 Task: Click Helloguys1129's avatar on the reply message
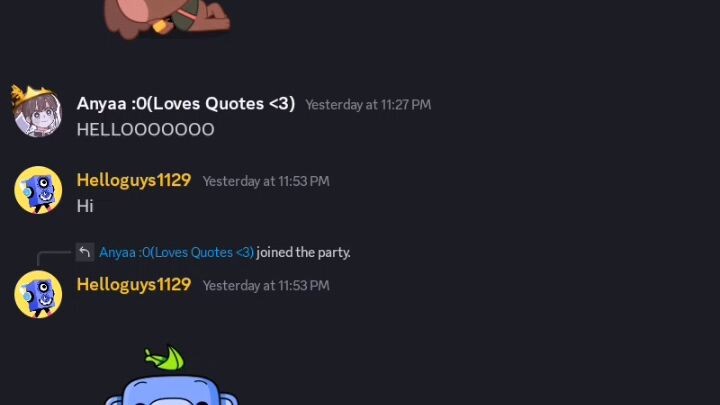(x=38, y=294)
